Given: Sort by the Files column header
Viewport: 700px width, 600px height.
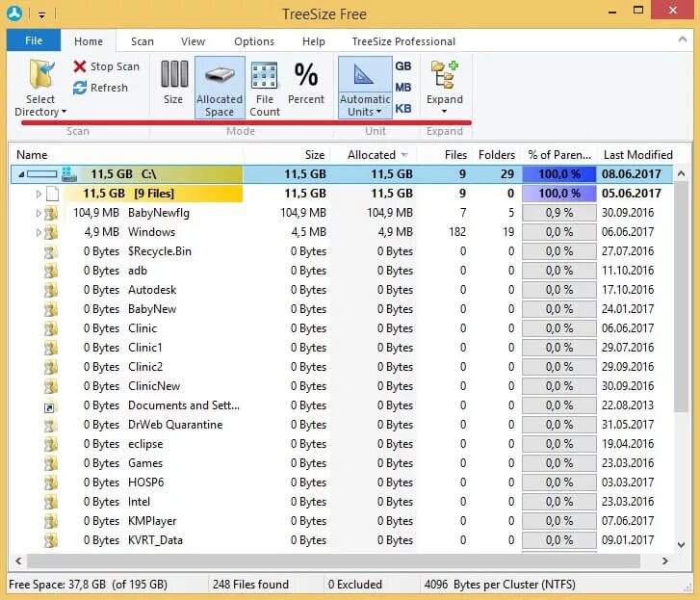Looking at the screenshot, I should (444, 155).
